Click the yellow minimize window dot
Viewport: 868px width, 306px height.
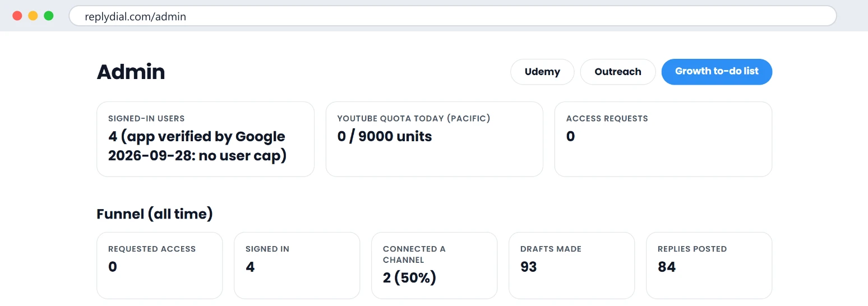tap(33, 16)
